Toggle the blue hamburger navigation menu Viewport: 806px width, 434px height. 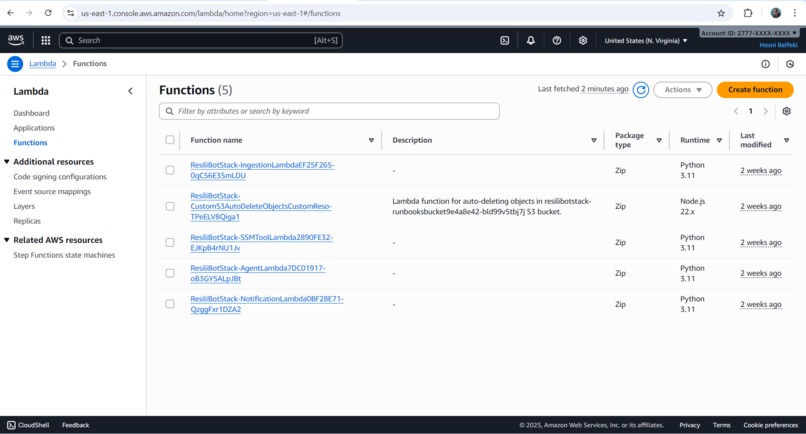(15, 64)
